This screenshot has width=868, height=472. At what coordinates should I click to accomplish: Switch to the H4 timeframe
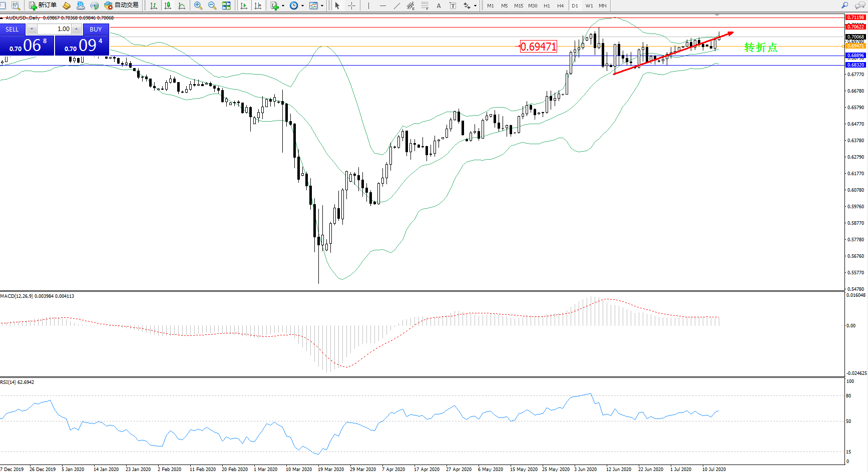pyautogui.click(x=561, y=6)
